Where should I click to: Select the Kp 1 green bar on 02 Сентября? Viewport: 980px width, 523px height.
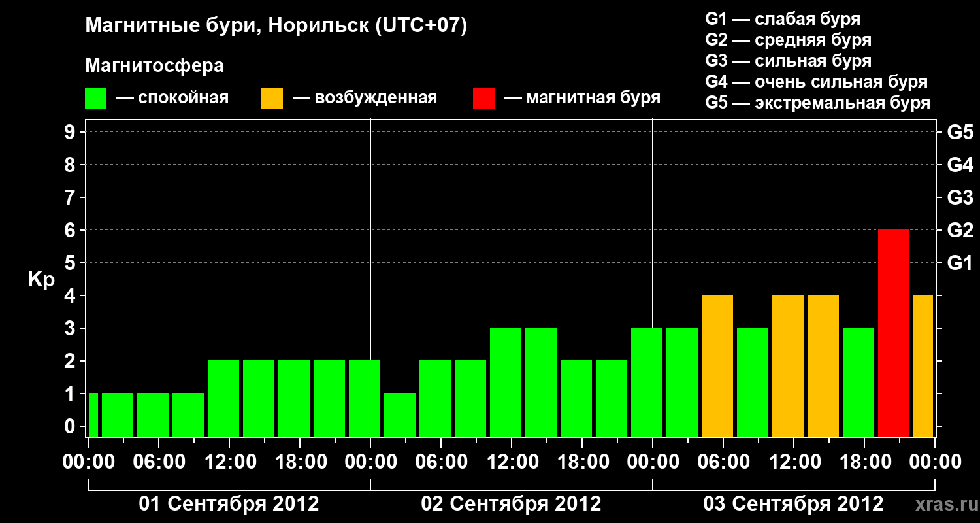(x=400, y=414)
